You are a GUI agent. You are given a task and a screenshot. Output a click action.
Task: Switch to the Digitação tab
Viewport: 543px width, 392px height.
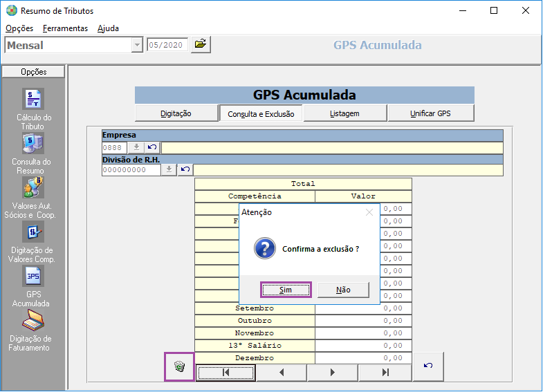tap(176, 113)
